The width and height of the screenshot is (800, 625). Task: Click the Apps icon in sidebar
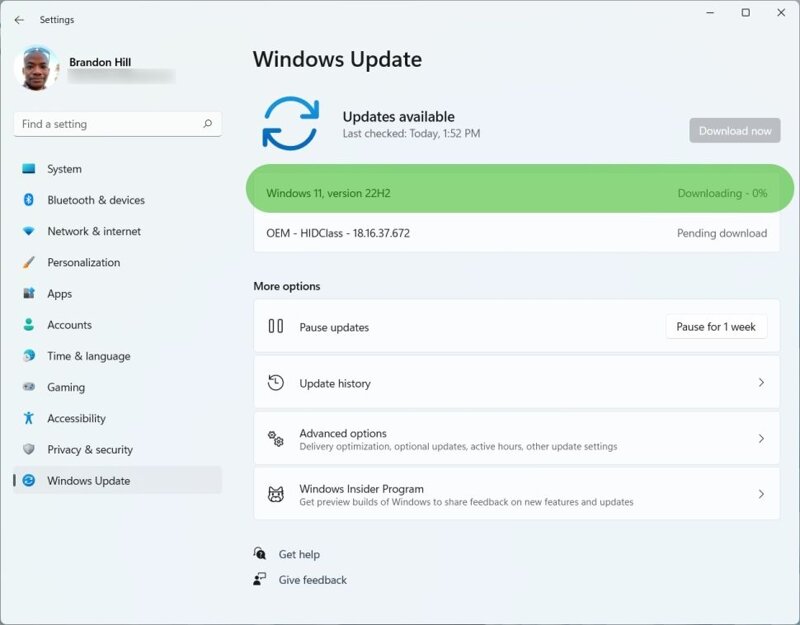point(29,293)
